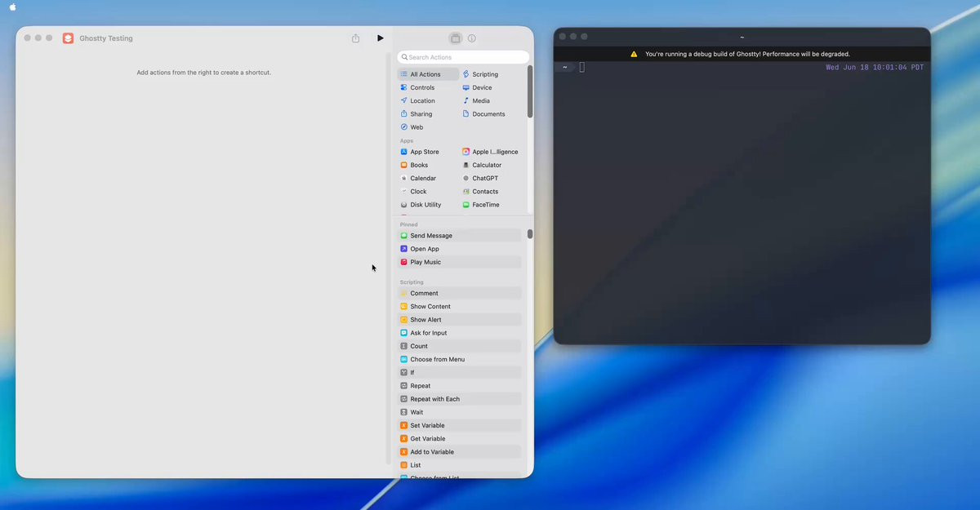Click the Show Alert action icon
The image size is (980, 510).
(x=403, y=320)
